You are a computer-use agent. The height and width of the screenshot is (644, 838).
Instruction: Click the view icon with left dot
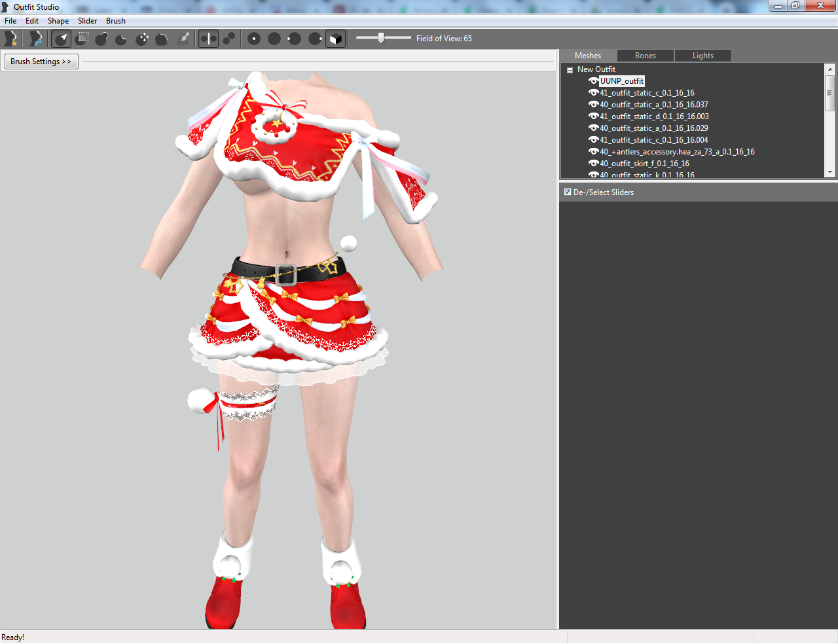point(295,39)
